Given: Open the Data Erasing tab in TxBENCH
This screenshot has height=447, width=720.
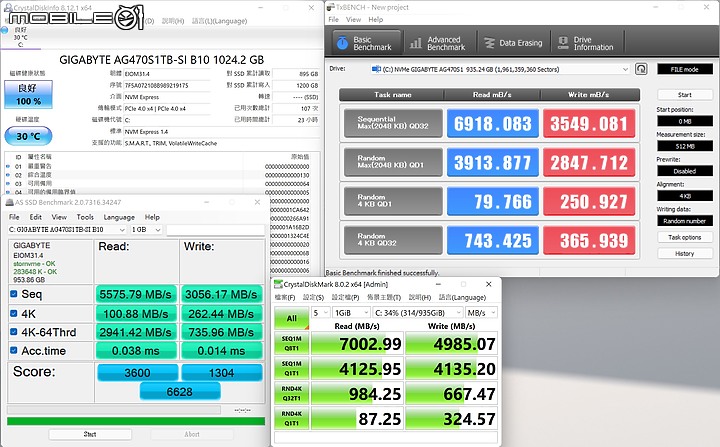Looking at the screenshot, I should pos(513,43).
